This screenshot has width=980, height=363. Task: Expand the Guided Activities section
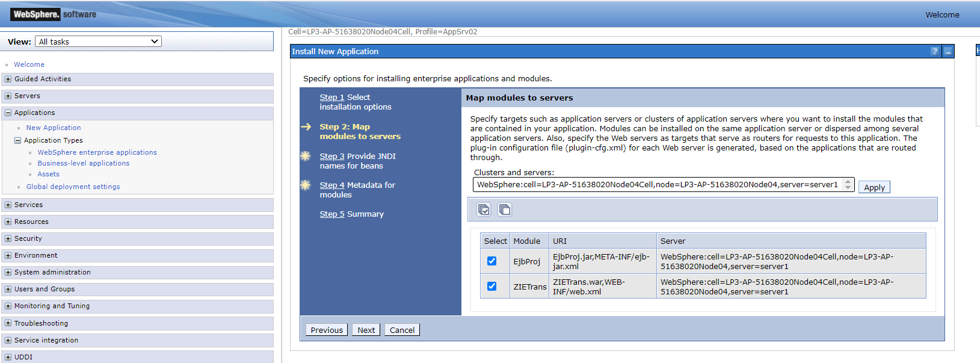[8, 79]
